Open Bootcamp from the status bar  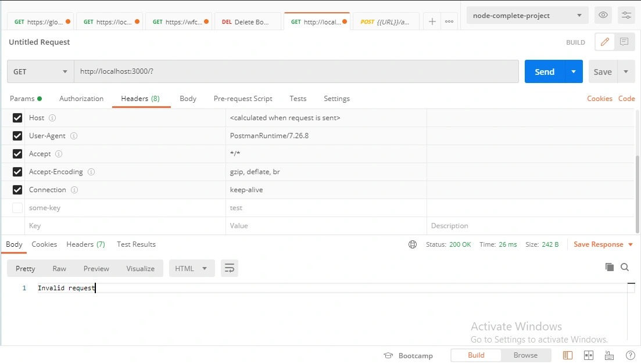coord(408,355)
